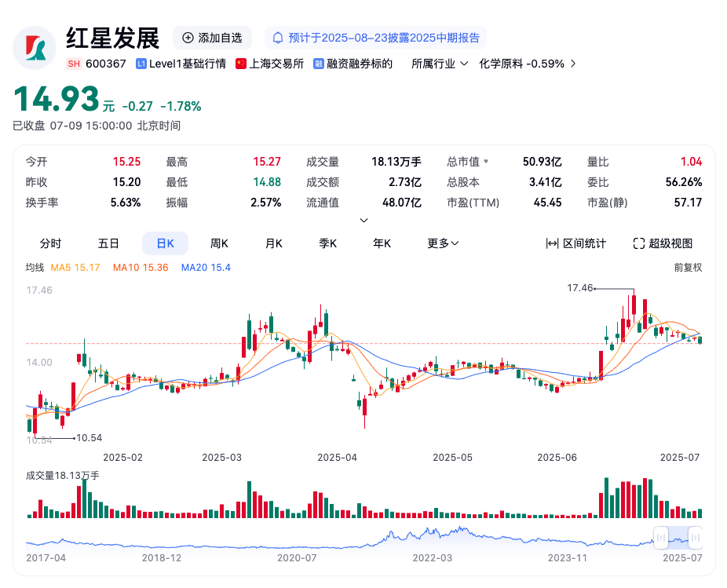Click the 换手率 value 5.63%
This screenshot has height=588, width=727.
pyautogui.click(x=126, y=203)
